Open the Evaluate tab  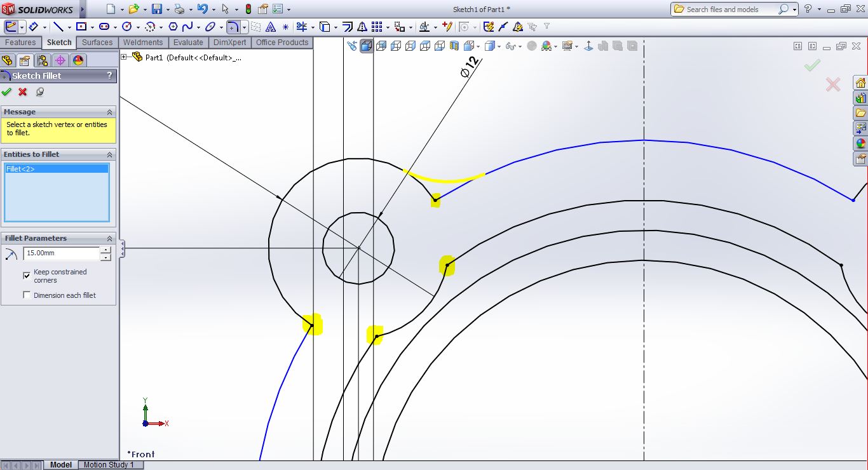point(188,43)
